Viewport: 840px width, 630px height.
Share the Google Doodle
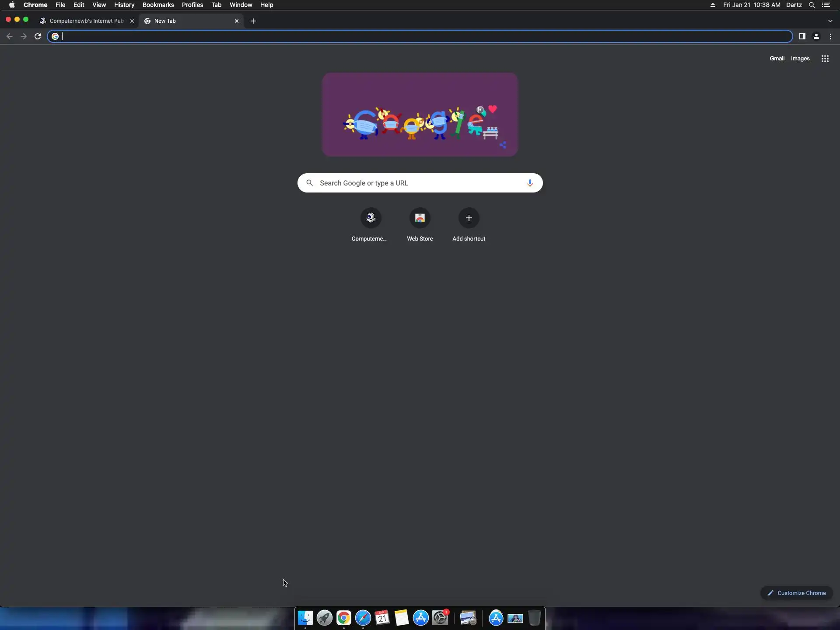(503, 145)
